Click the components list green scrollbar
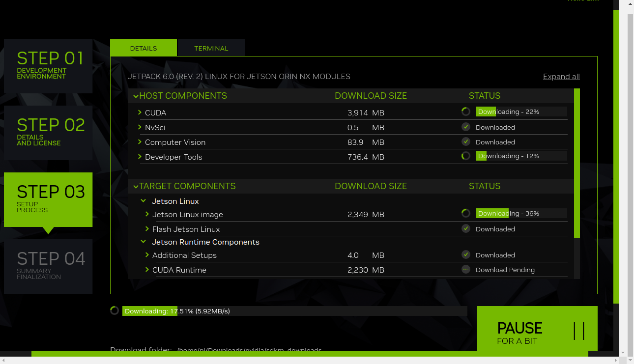Screen dimensions: 634x364 (x=577, y=163)
